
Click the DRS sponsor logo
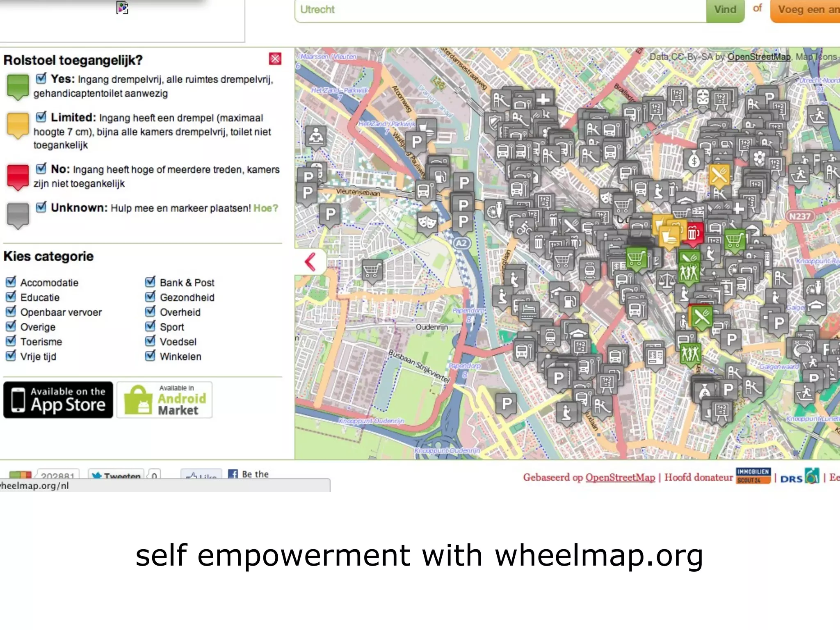[x=799, y=477]
